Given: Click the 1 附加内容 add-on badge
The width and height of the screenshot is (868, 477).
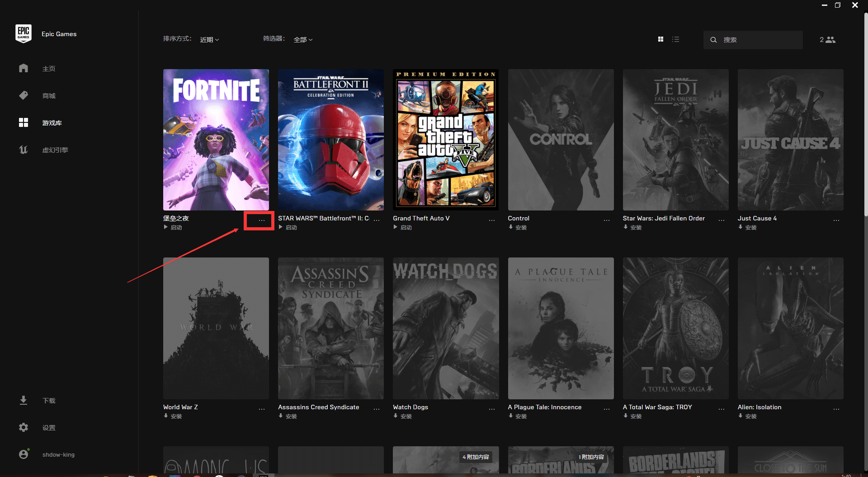Looking at the screenshot, I should [591, 457].
